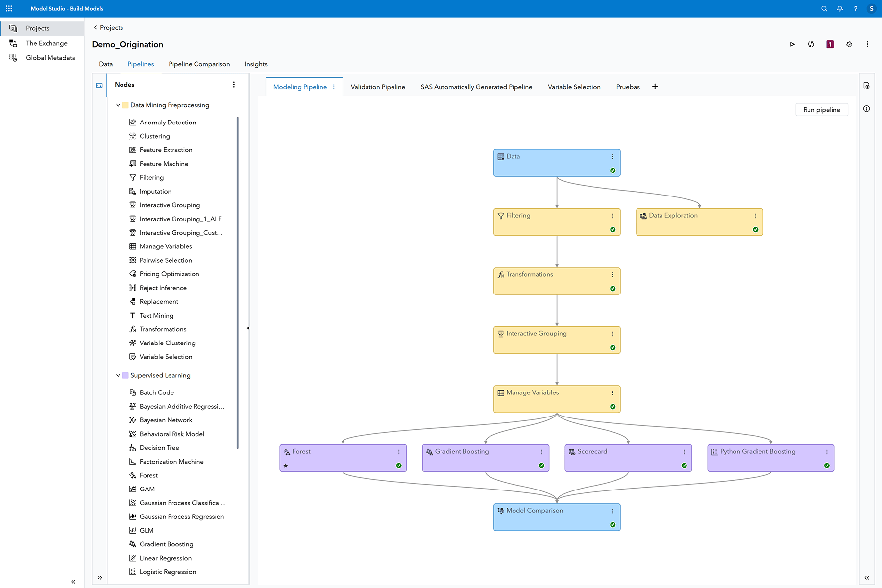The width and height of the screenshot is (882, 588).
Task: Select the Anomaly Detection node icon
Action: 133,122
